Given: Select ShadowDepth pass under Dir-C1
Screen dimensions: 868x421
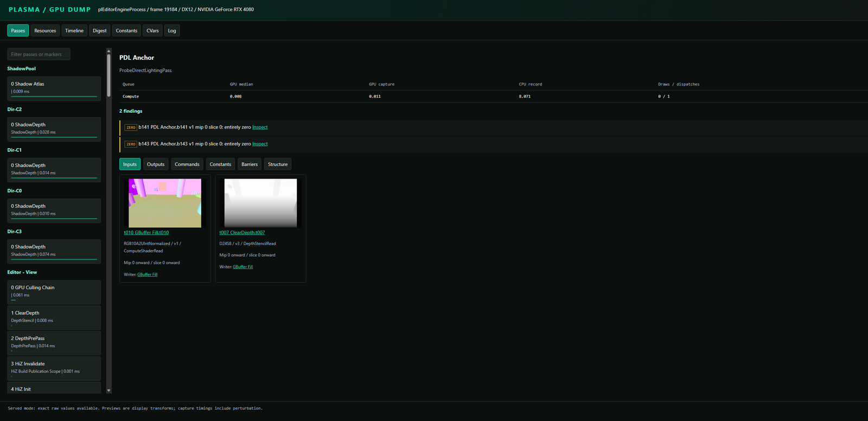Looking at the screenshot, I should 54,170.
